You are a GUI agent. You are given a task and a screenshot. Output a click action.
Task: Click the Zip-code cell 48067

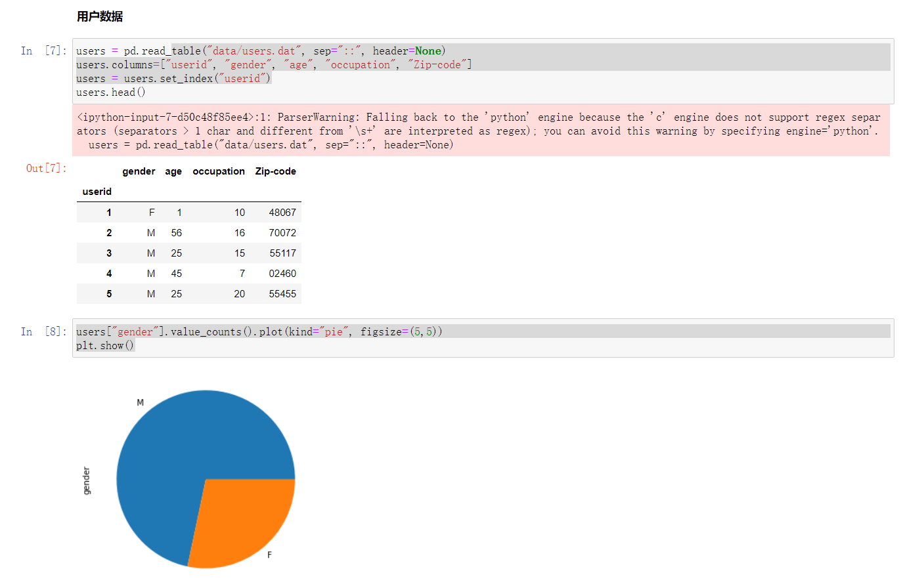(x=282, y=213)
